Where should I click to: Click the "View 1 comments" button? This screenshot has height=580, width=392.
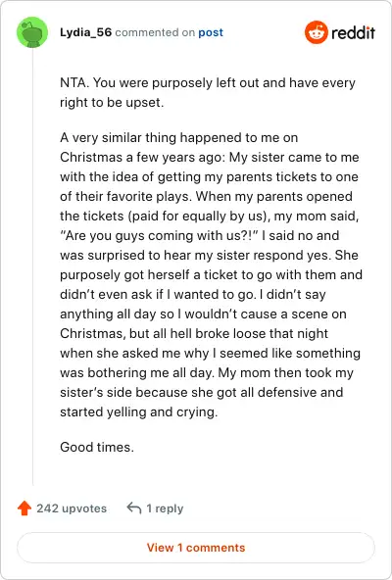click(x=196, y=548)
